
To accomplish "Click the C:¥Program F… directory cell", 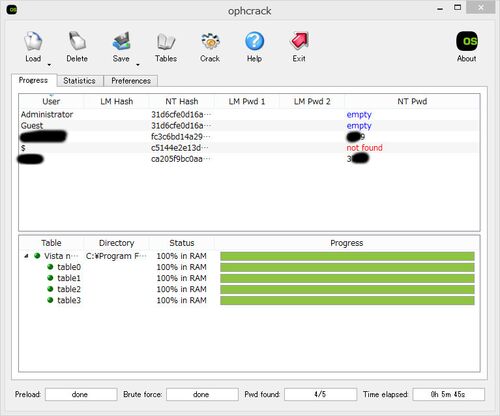I will click(116, 256).
